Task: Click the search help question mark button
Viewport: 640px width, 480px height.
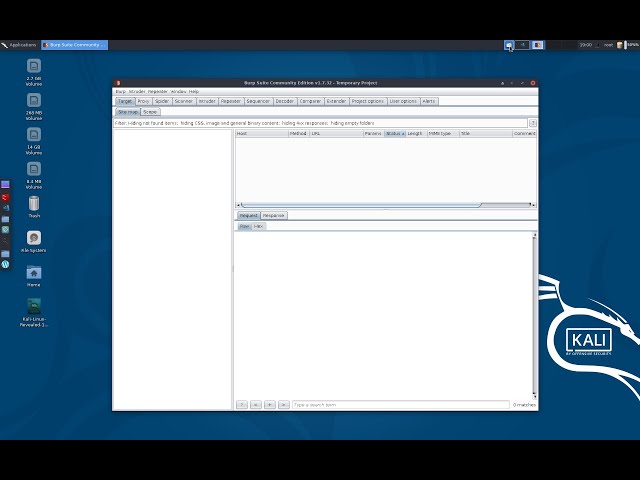Action: coord(242,405)
